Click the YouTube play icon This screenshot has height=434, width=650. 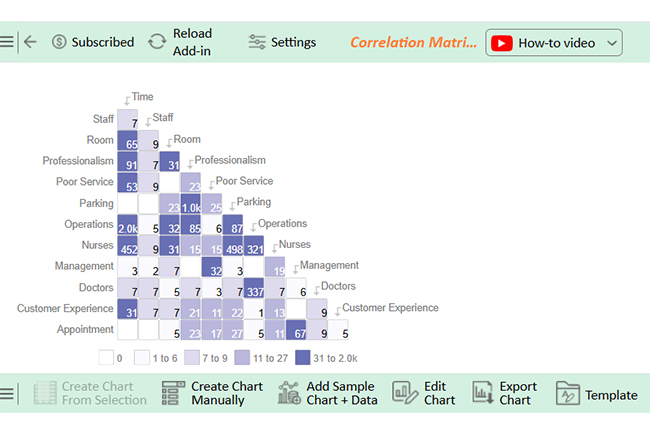[x=502, y=43]
